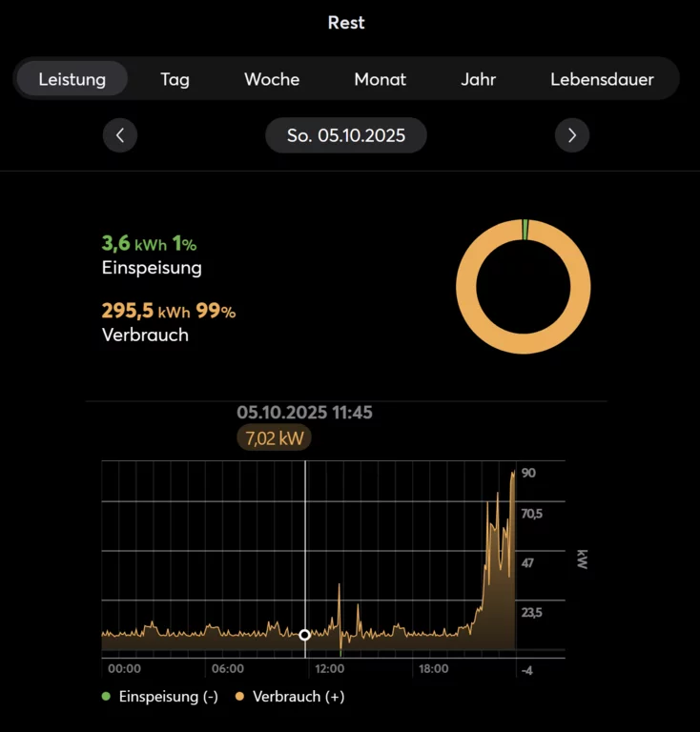Click the white chart cursor marker dot
This screenshot has width=700, height=732.
click(305, 634)
